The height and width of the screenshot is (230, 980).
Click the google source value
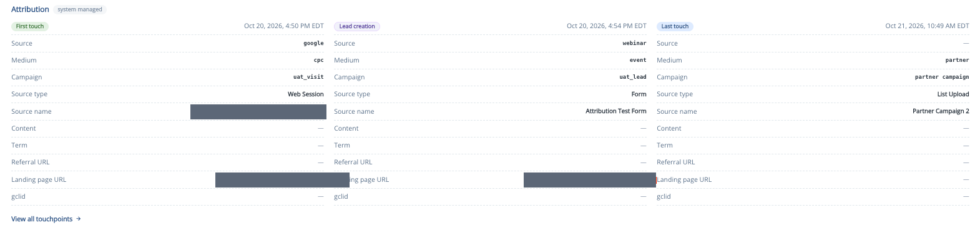click(313, 43)
